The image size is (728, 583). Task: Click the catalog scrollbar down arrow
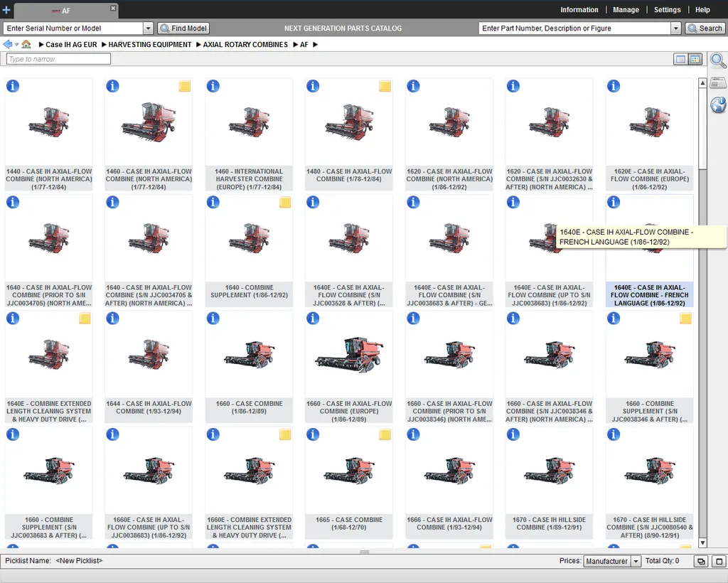click(702, 542)
